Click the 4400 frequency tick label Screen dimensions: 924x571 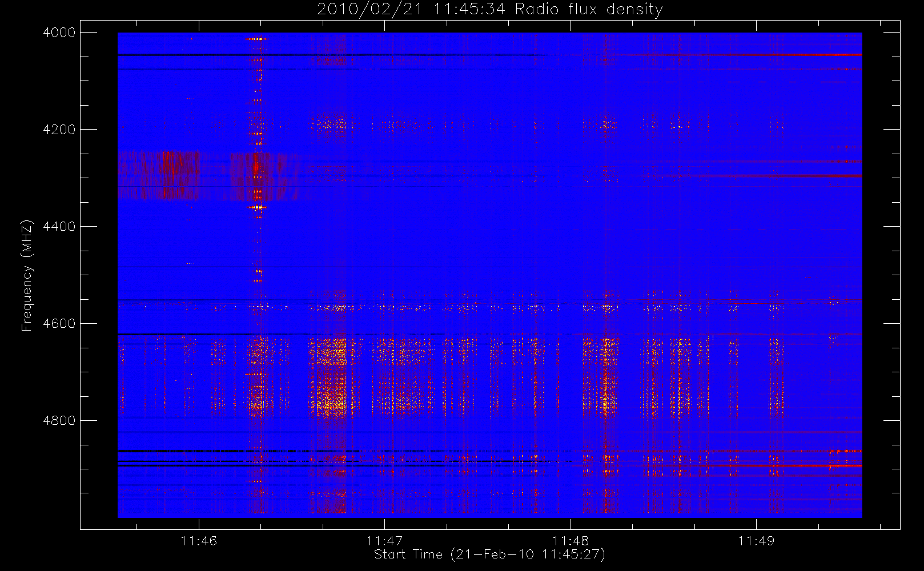pos(59,227)
